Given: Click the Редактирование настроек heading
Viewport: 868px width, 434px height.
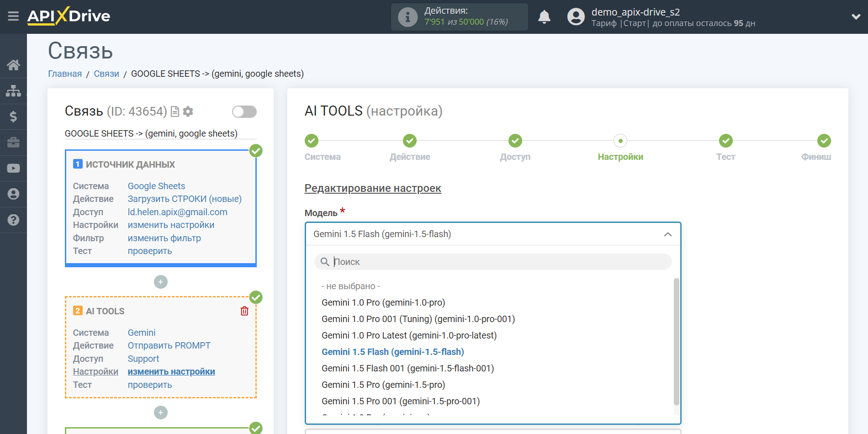Looking at the screenshot, I should pos(373,188).
